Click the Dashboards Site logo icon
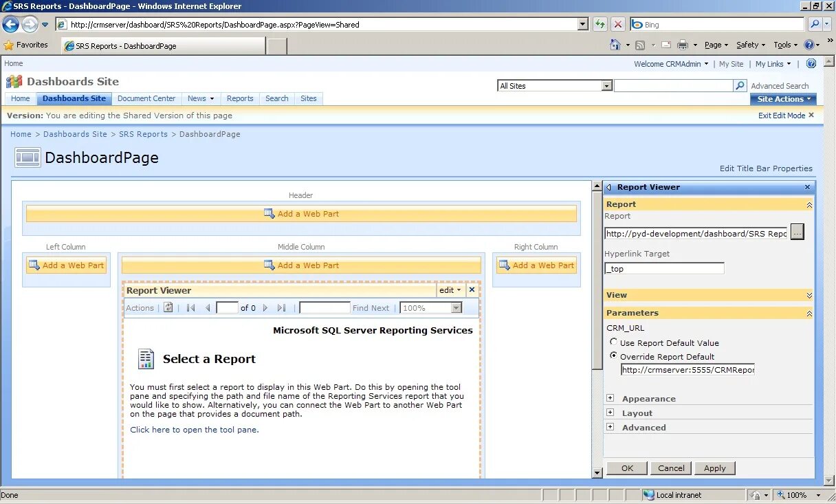836x504 pixels. pos(14,81)
